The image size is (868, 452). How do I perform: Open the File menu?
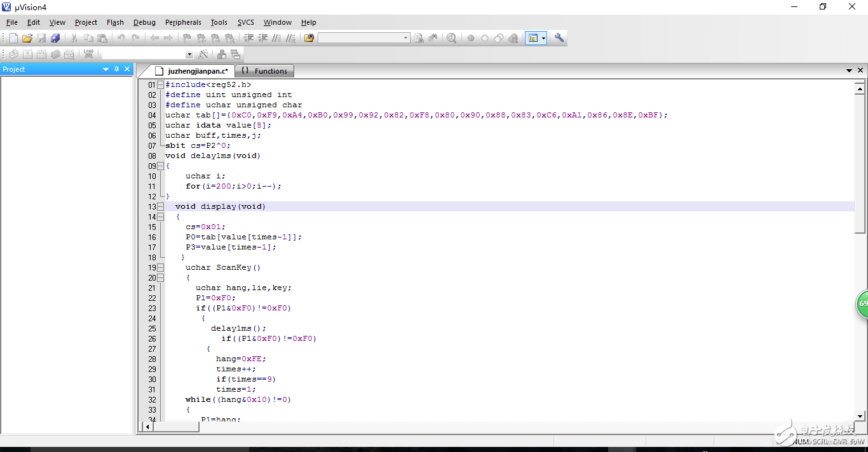click(x=12, y=22)
